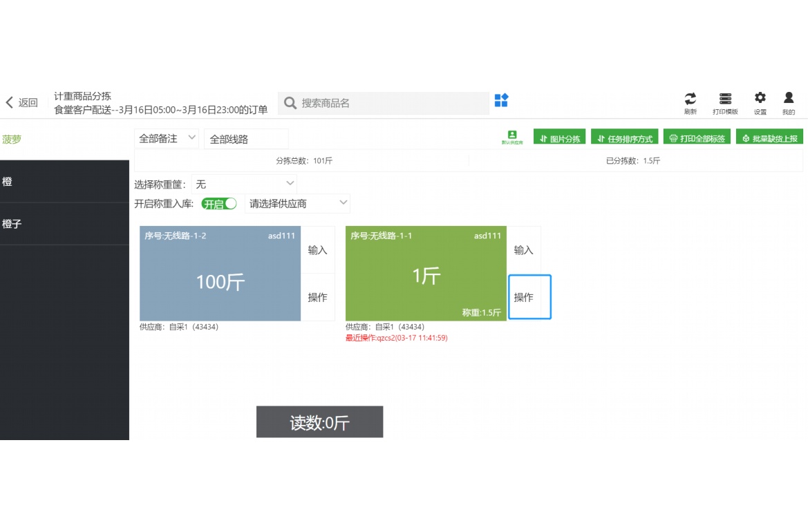Toggle off the 开启称重入库 switch
Screen dimensions: 808x532
pos(219,204)
